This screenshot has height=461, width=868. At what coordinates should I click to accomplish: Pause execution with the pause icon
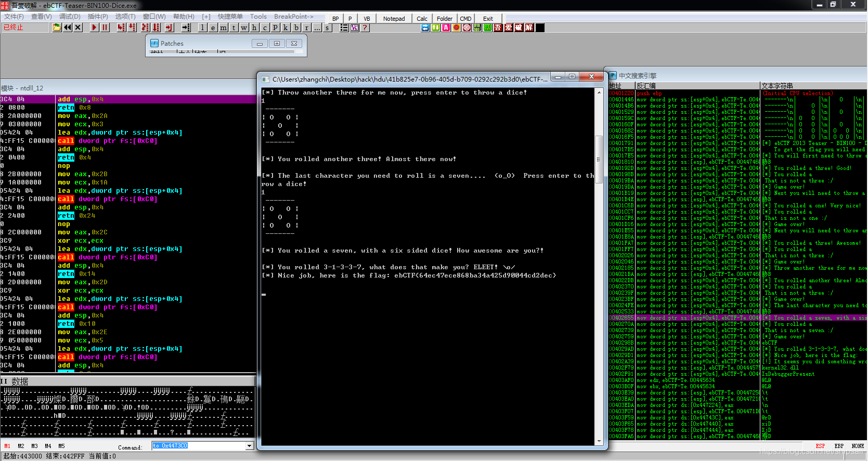point(105,28)
